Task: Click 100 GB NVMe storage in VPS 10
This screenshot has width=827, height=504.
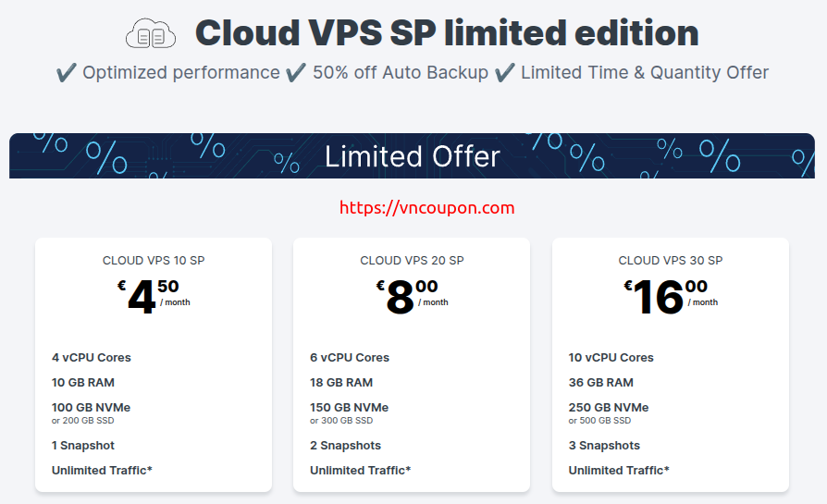Action: [91, 408]
